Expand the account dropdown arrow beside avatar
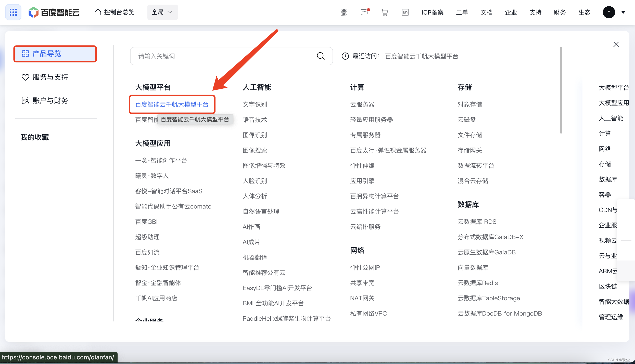 coord(623,12)
